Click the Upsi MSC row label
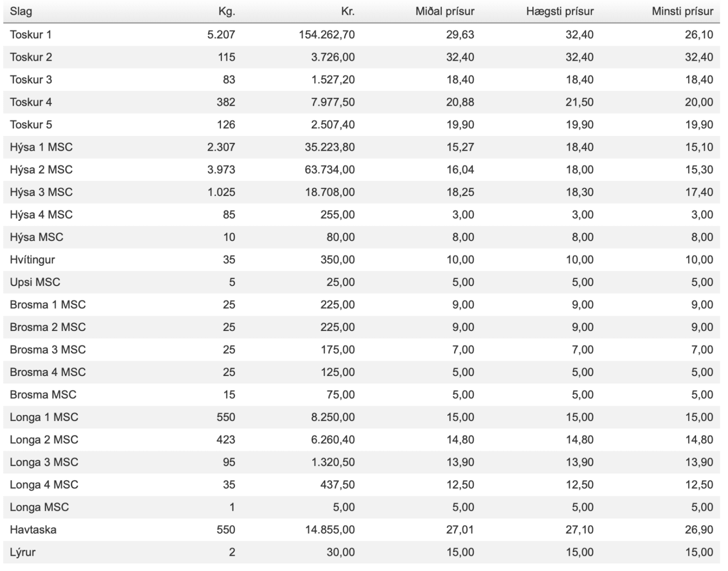 [x=35, y=282]
